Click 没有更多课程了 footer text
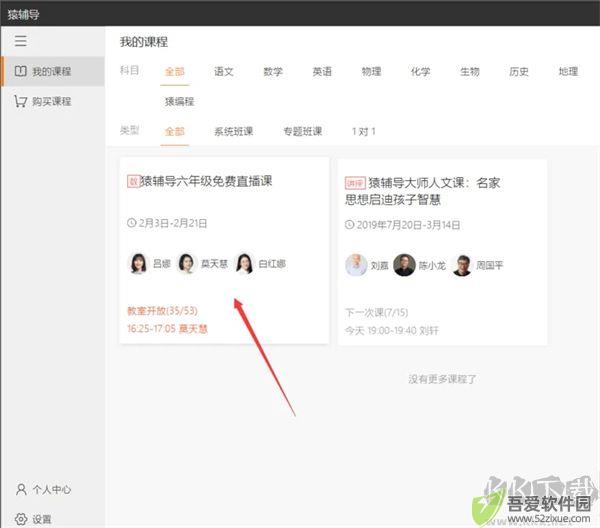The width and height of the screenshot is (600, 528). click(442, 379)
